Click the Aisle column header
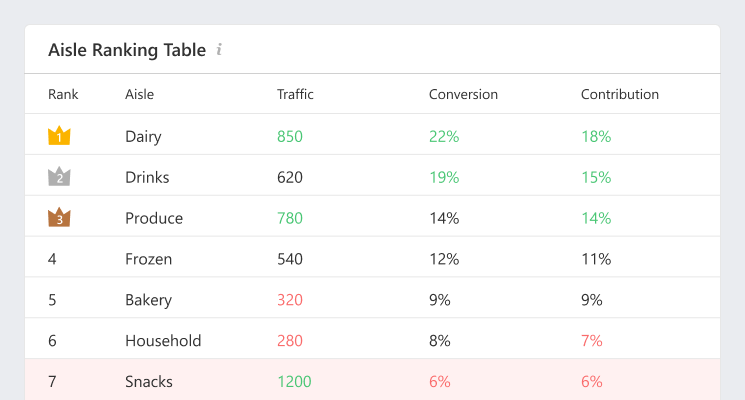745x400 pixels. (x=139, y=94)
